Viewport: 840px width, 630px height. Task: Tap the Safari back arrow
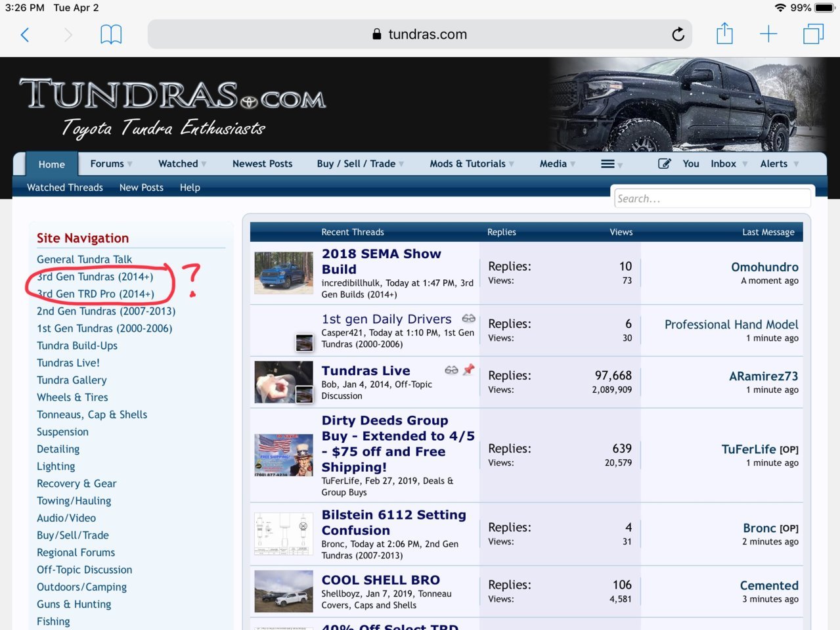(x=25, y=35)
